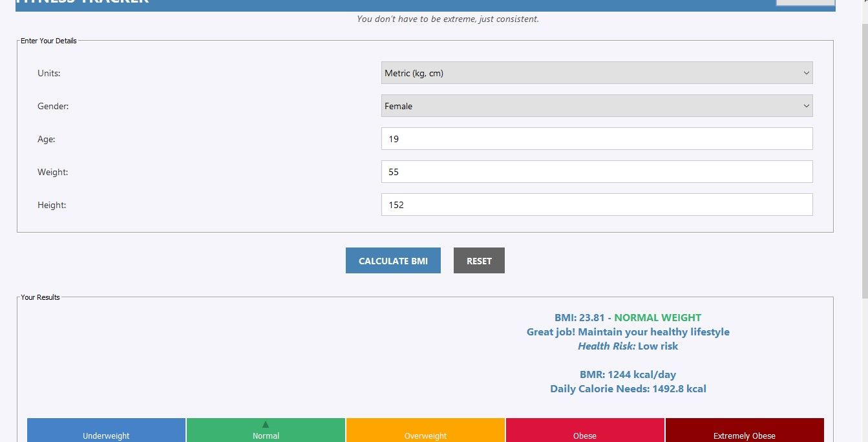
Task: Click the Units: label
Action: click(49, 73)
